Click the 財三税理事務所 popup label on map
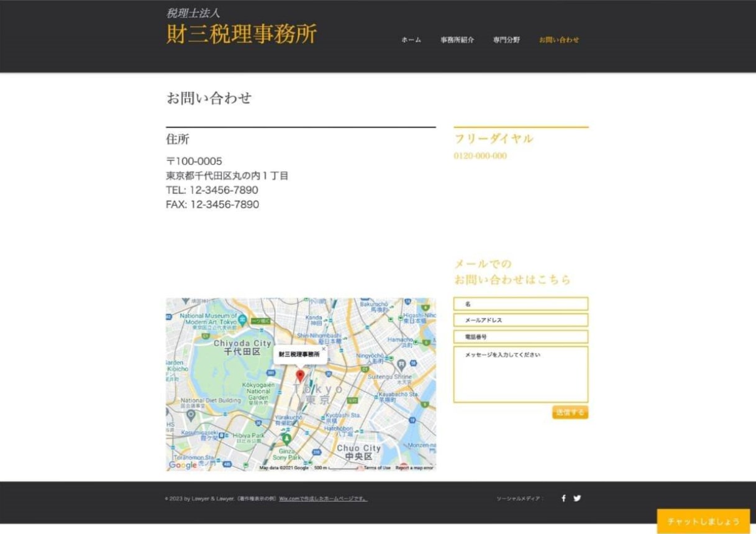 tap(298, 354)
